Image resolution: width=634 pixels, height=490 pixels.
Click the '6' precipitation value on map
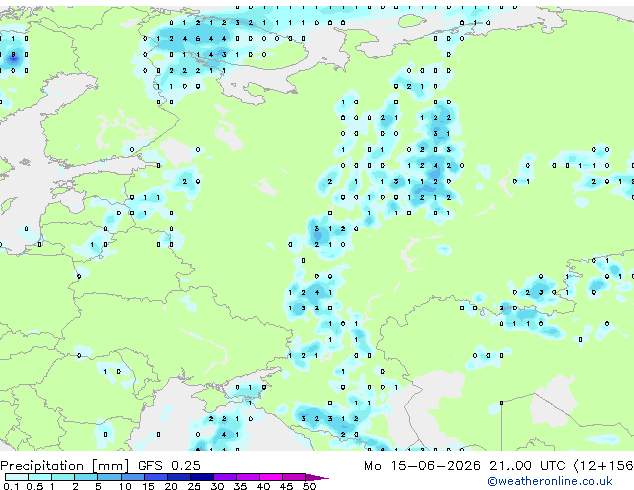pos(198,39)
